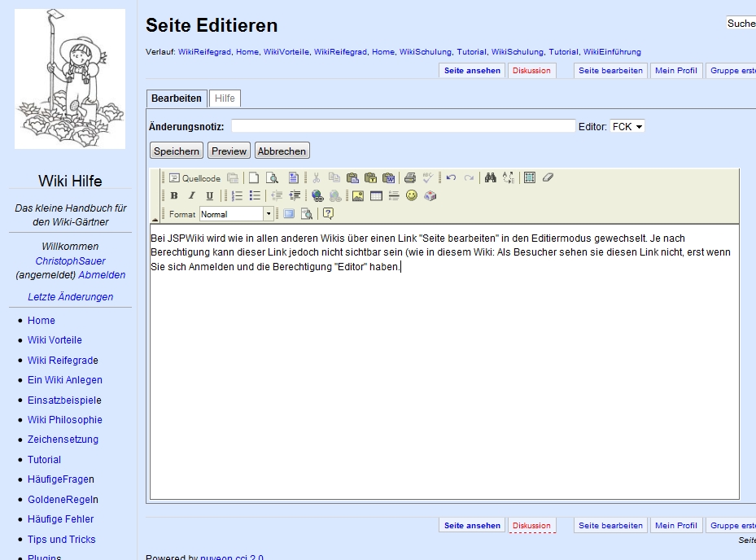Toggle underline formatting in editor toolbar
Viewport: 756px width, 560px height.
(x=209, y=195)
